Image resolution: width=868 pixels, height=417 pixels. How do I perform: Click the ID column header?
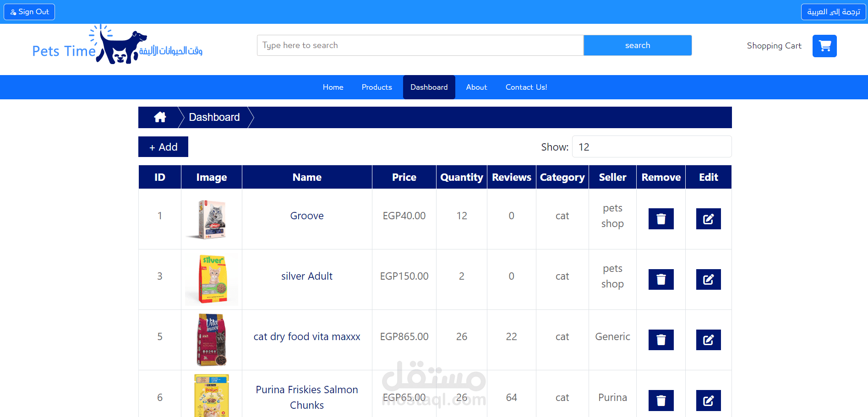pyautogui.click(x=160, y=177)
